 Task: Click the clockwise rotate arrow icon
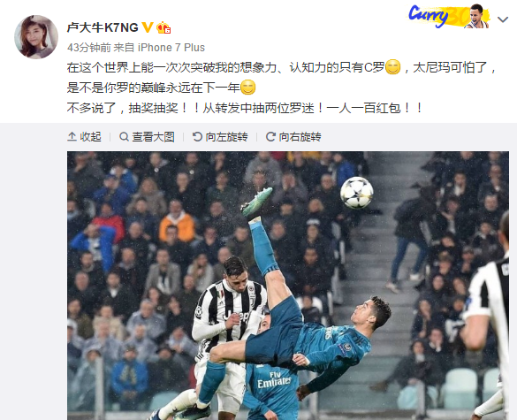[x=270, y=136]
